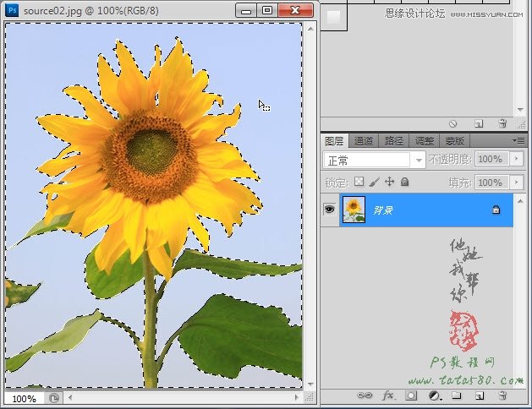Open the layers panel options menu
Viewport: 532px width, 409px height.
point(518,140)
